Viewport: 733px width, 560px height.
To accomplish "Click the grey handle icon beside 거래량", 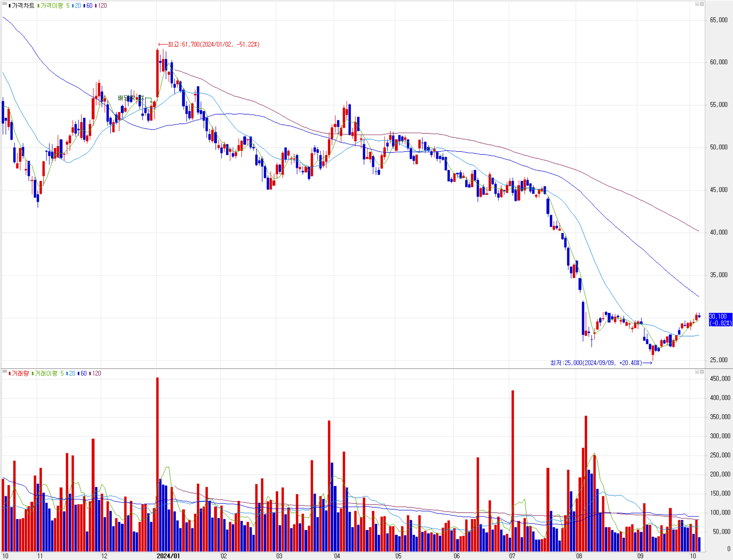I will 5,371.
